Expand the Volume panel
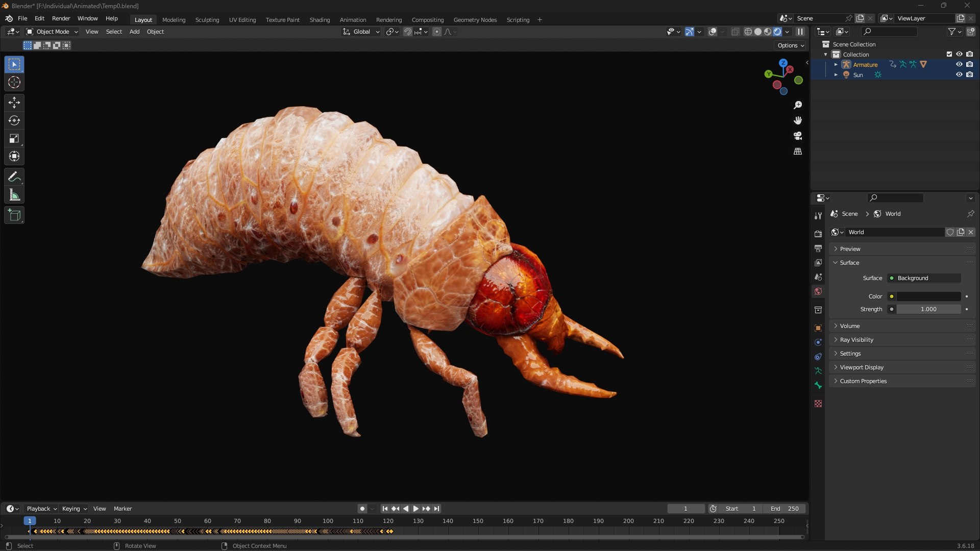 (902, 326)
